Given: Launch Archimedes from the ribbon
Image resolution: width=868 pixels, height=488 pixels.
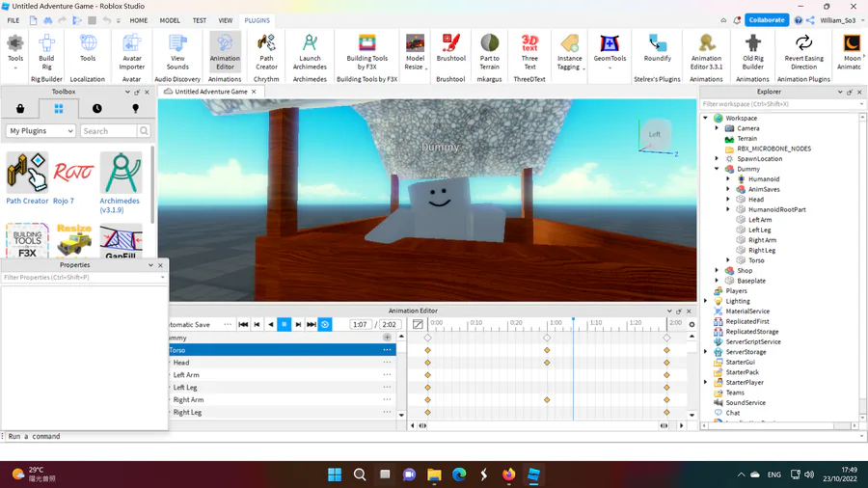Looking at the screenshot, I should [x=310, y=52].
